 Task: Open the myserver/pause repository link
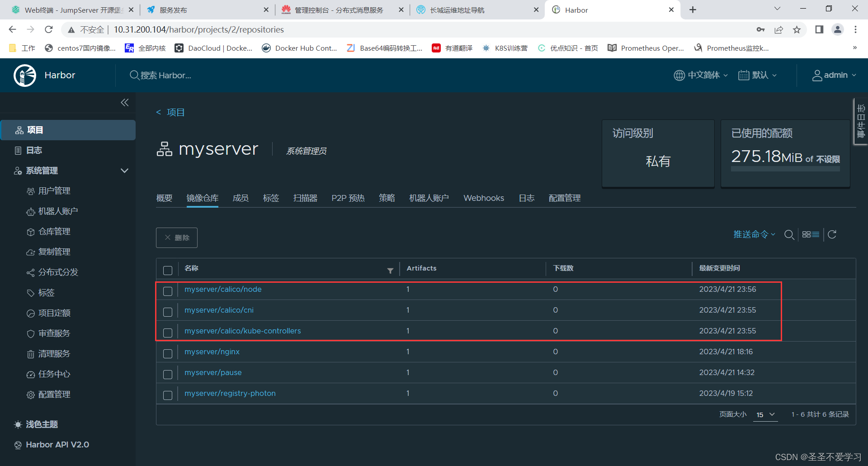click(213, 372)
